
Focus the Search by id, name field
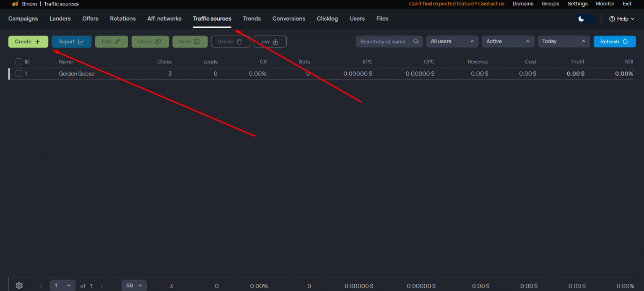coord(384,42)
